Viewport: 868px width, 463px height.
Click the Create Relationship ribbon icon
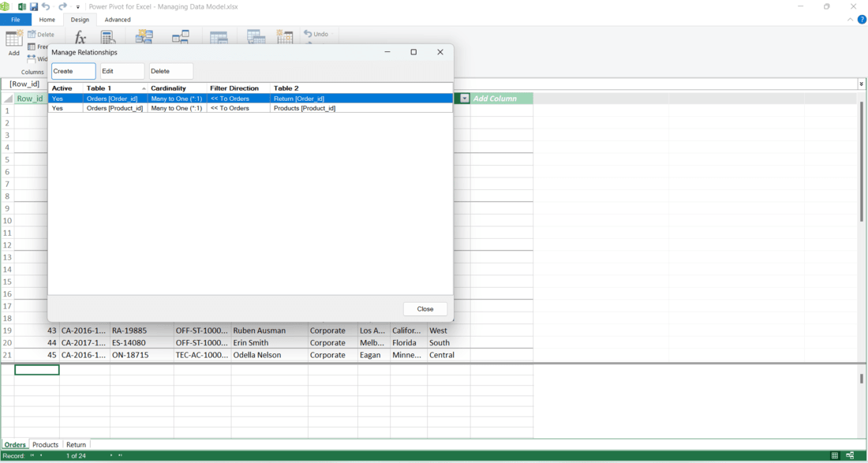[x=144, y=37]
